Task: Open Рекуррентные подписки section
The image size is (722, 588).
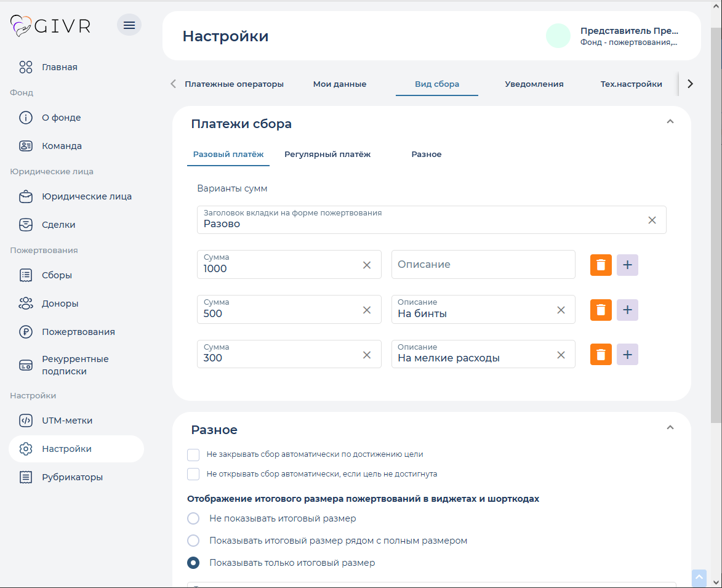Action: tap(75, 365)
